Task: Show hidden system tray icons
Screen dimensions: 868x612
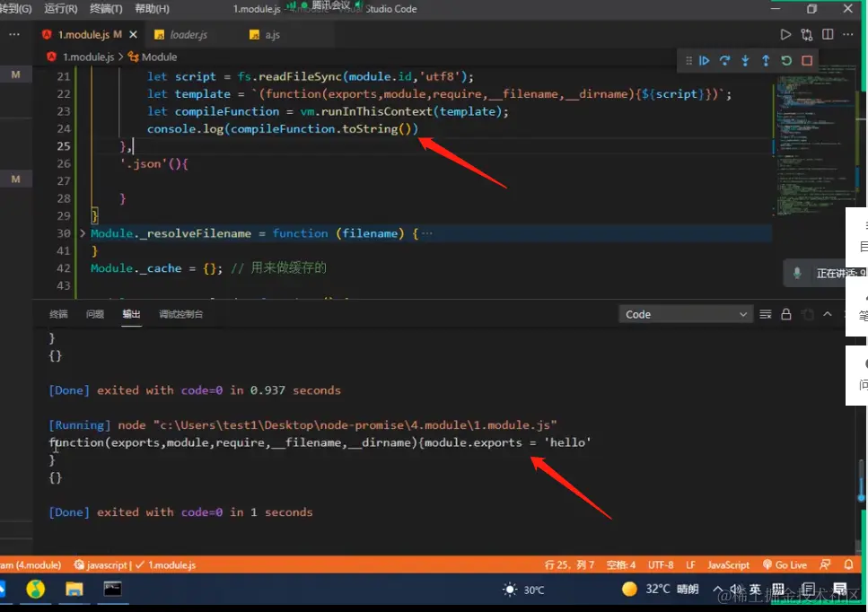Action: tap(717, 590)
